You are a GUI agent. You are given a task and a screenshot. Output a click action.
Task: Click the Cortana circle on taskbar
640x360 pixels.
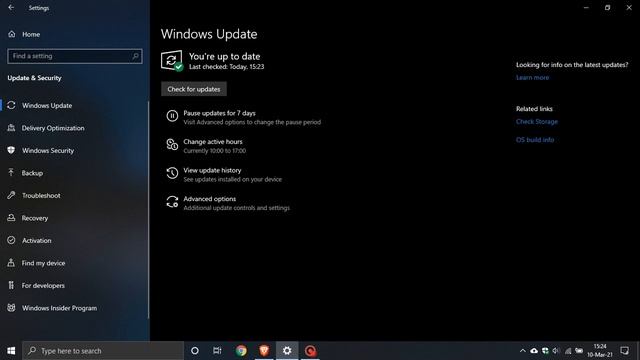tap(195, 351)
